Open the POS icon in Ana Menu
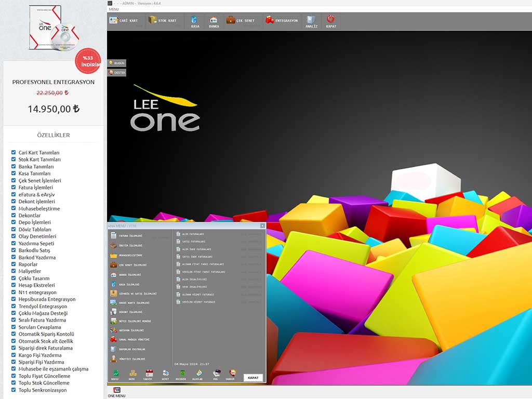Screen dimensions: 532x399 click(x=216, y=375)
